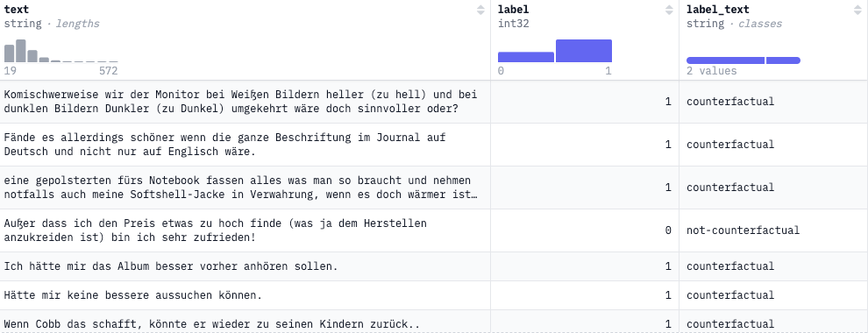Viewport: 868px width, 333px height.
Task: Click the label value 0 cell
Action: pos(585,230)
